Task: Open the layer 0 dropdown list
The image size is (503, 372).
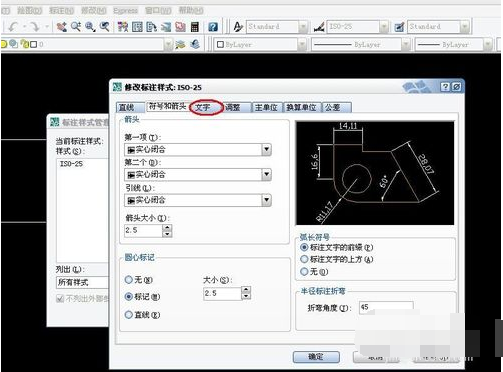Action: [168, 44]
